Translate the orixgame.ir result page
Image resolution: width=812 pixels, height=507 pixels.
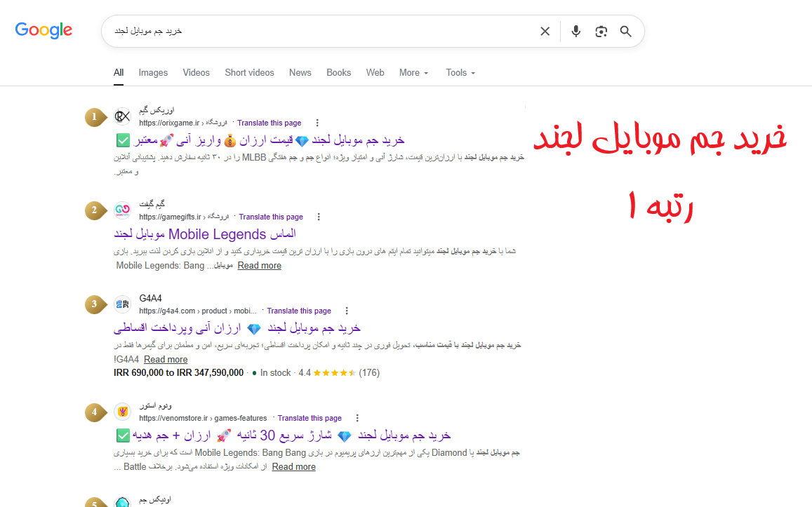point(269,123)
